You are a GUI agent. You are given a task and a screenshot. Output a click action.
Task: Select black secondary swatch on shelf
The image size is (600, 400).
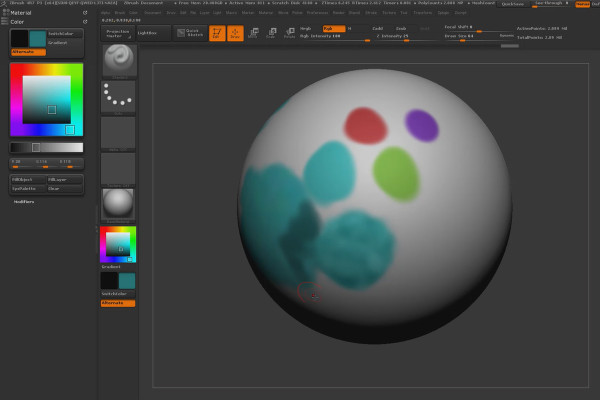pos(109,281)
